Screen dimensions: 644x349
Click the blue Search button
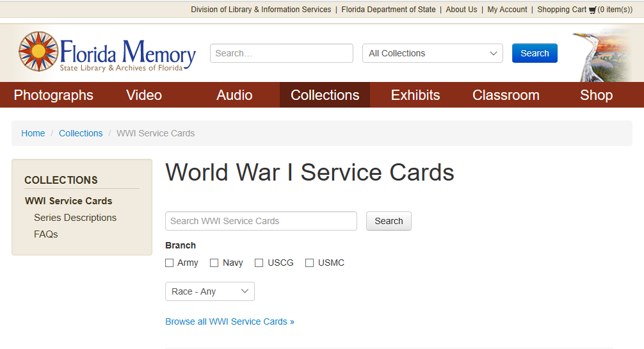coord(535,53)
